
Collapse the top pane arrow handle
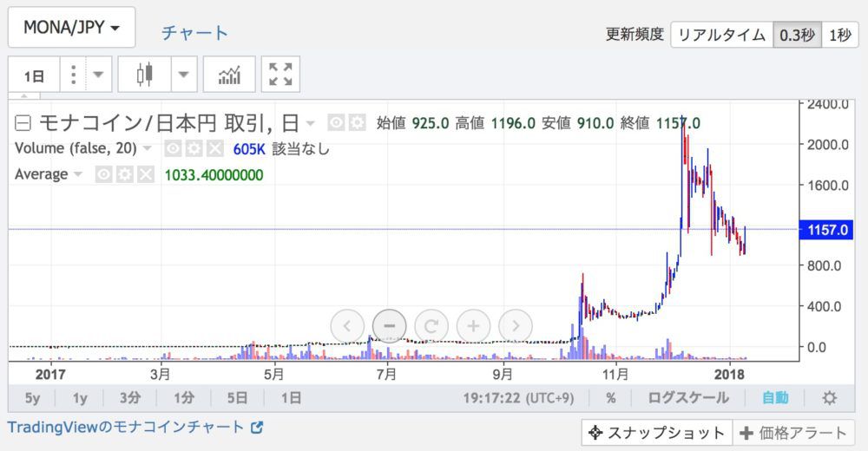23,97
